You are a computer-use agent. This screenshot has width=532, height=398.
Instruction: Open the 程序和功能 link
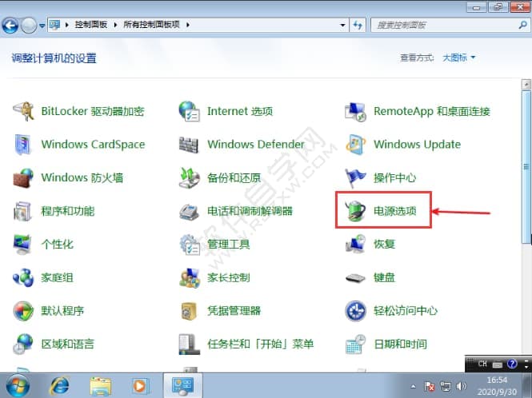(x=67, y=211)
